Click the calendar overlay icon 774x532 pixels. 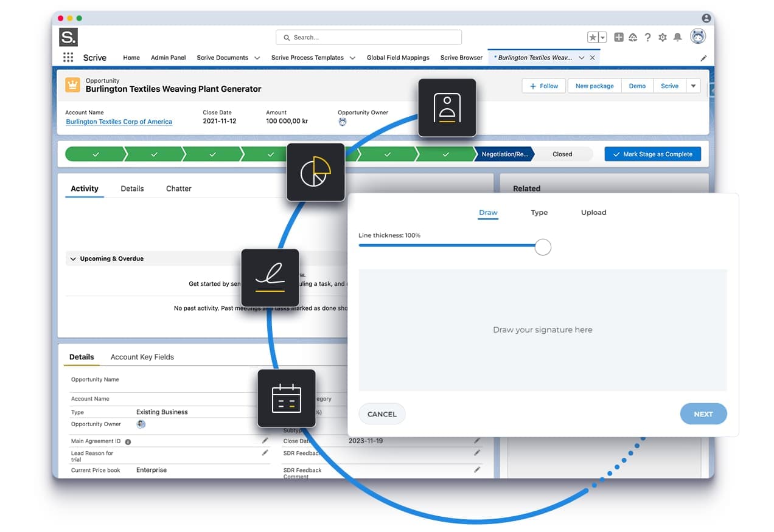pyautogui.click(x=286, y=398)
